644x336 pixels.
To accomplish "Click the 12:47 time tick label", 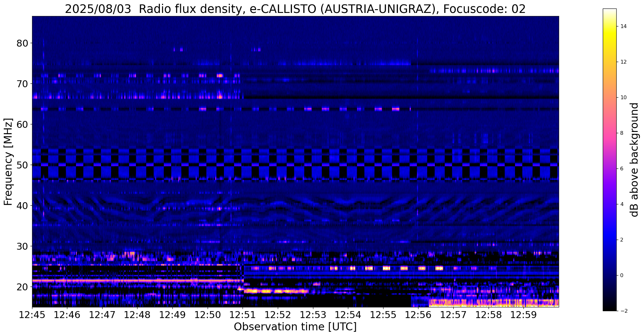I will click(x=102, y=315).
